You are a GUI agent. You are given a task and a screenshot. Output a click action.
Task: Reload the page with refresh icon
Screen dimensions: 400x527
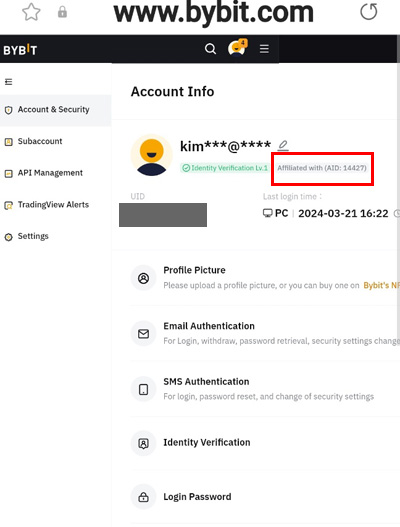(369, 12)
